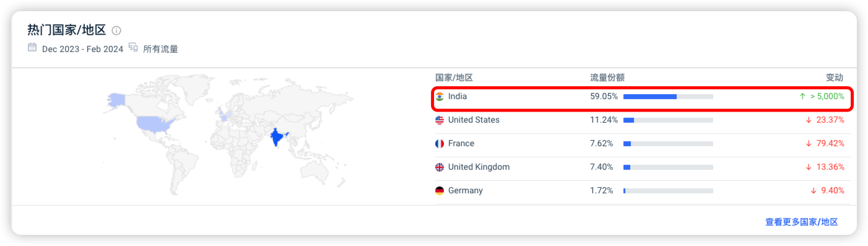Click the info icon beside 热门国家/地区
This screenshot has height=246, width=868.
tap(116, 30)
